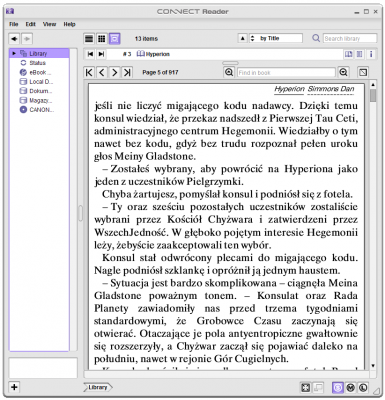Zoom out using the left magnifier
This screenshot has width=385, height=400.
coord(229,72)
